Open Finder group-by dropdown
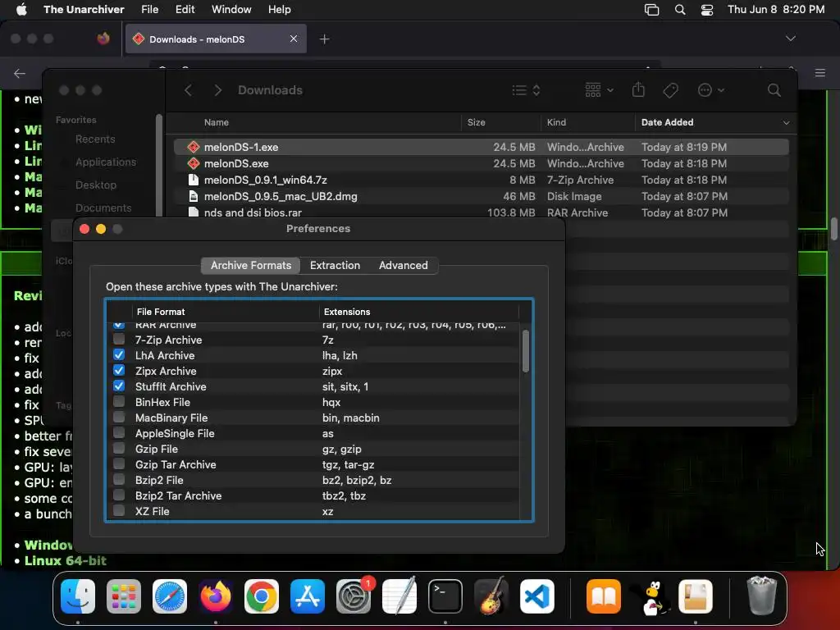The height and width of the screenshot is (630, 840). (x=599, y=90)
